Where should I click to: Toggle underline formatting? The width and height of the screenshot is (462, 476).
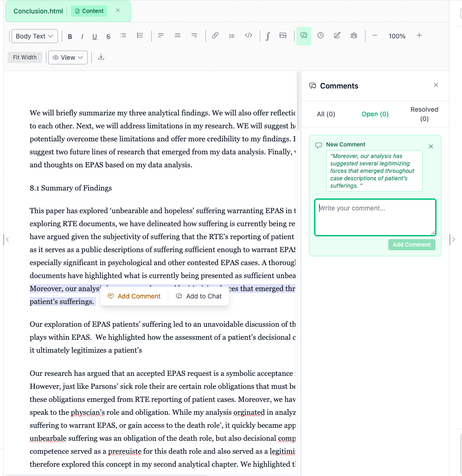[x=95, y=36]
